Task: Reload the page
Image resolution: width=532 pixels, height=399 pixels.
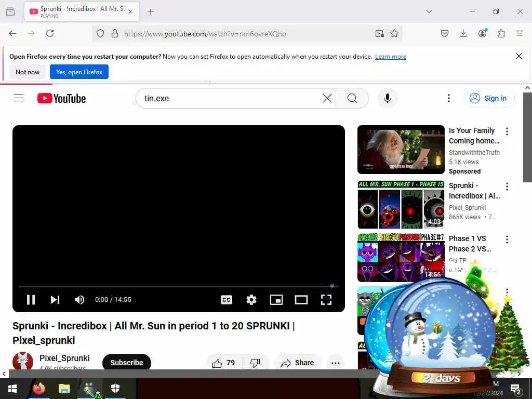Action: coord(50,33)
